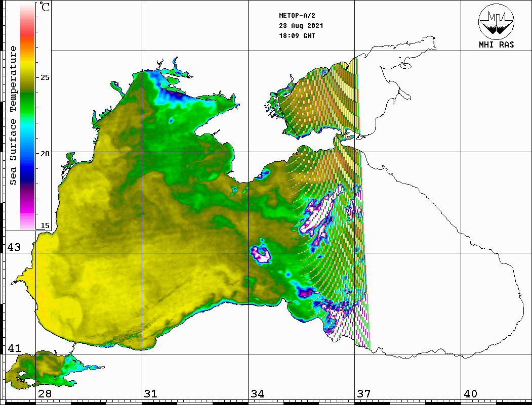Click the MHI RAS logo emblem
This screenshot has height=405, width=532.
coord(496,21)
